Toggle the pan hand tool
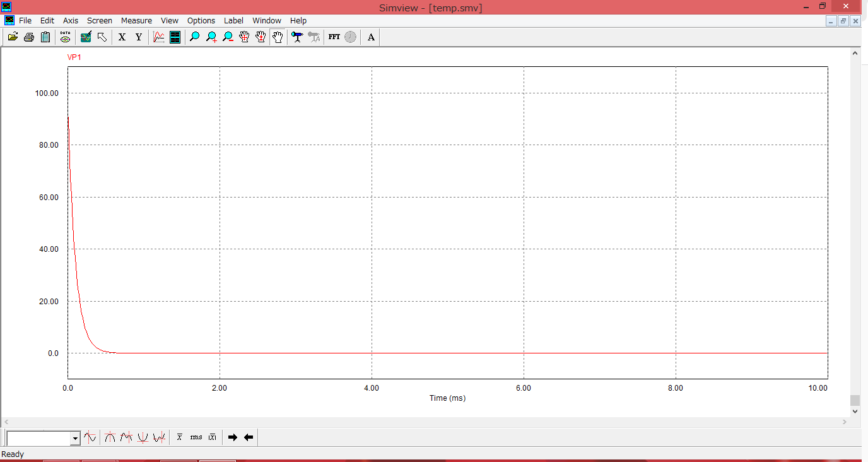Viewport: 868px width, 462px height. (x=277, y=37)
